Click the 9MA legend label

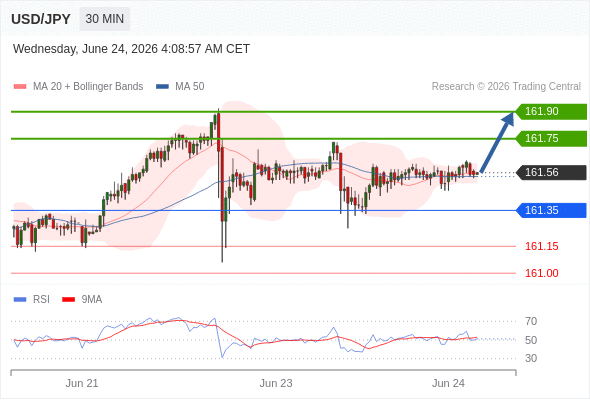point(92,300)
